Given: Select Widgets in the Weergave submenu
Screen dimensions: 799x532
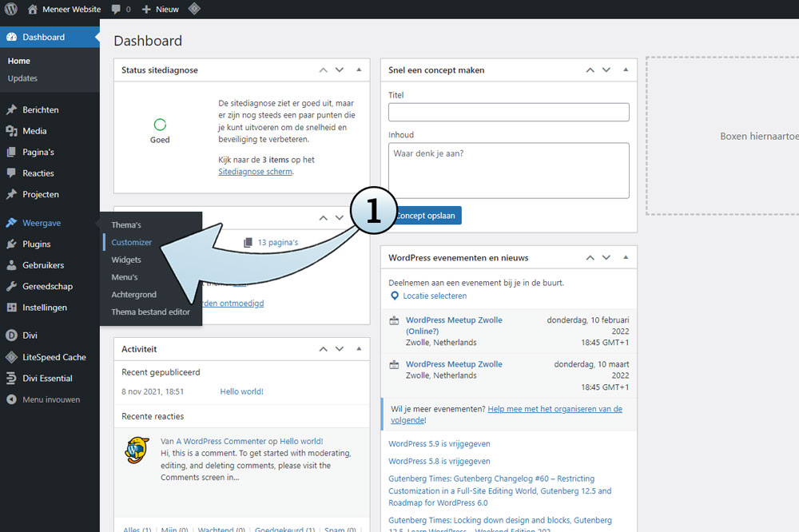Looking at the screenshot, I should pos(126,260).
